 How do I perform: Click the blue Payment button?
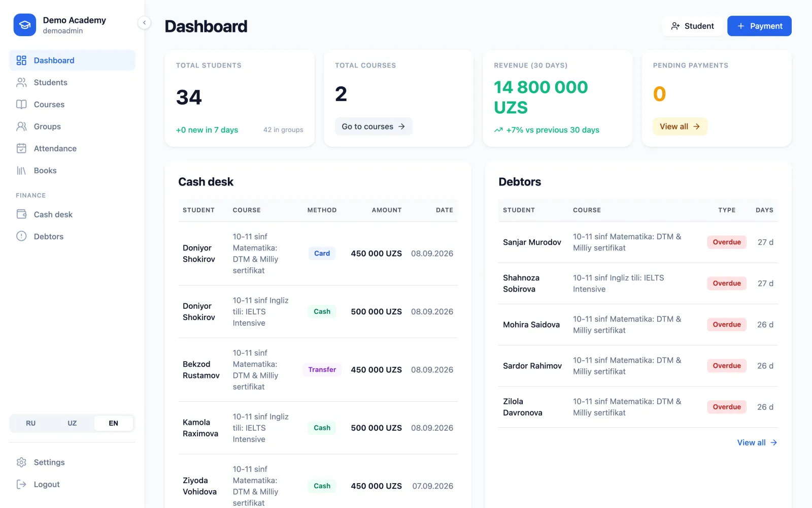pos(759,26)
